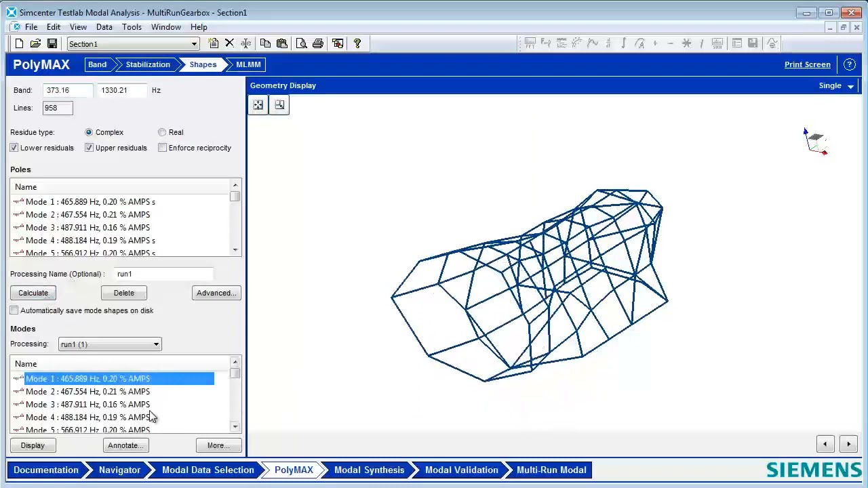Click the derivative d/dt icon
Image resolution: width=868 pixels, height=488 pixels.
pyautogui.click(x=608, y=43)
